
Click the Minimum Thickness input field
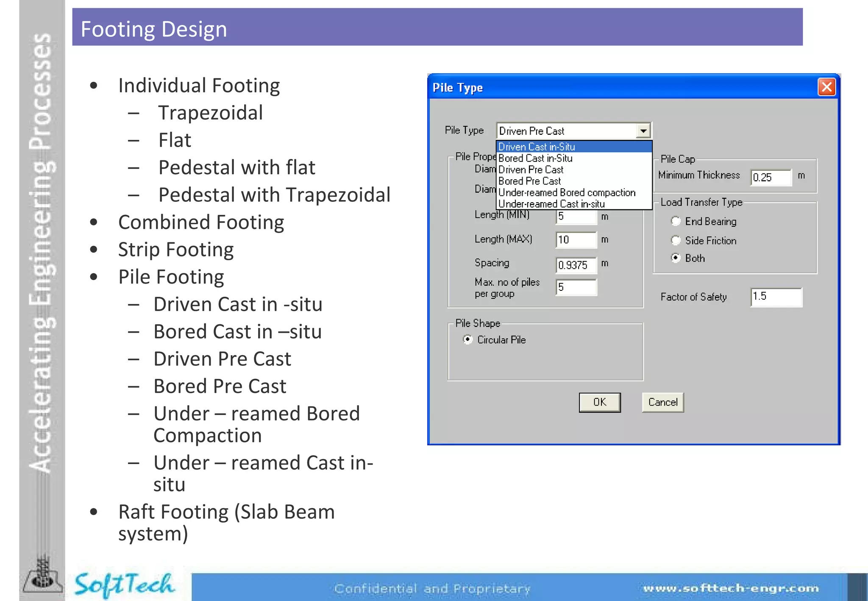(x=771, y=177)
